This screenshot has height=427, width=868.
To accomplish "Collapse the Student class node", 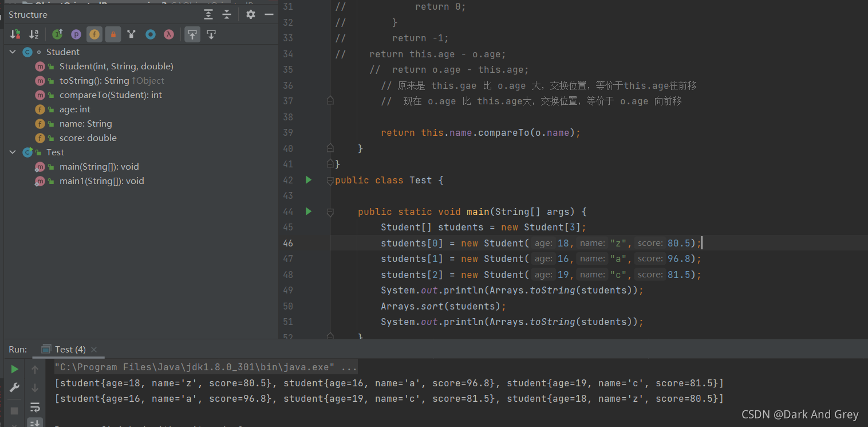I will [13, 52].
